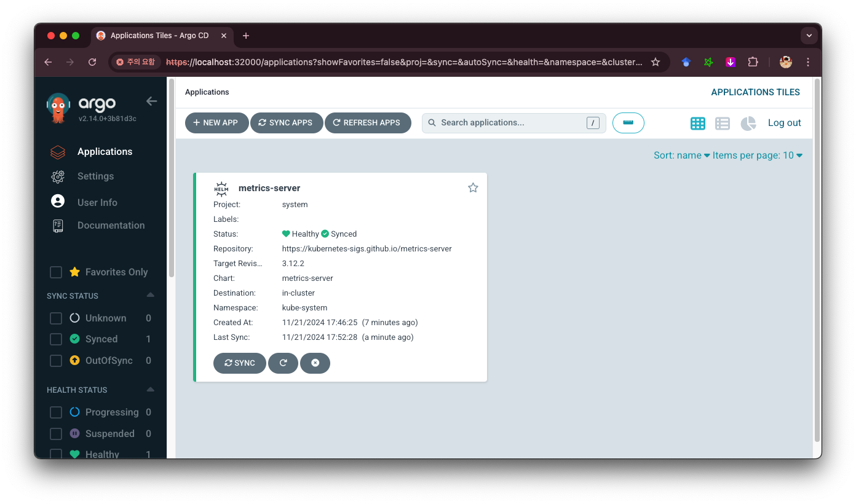Image resolution: width=856 pixels, height=504 pixels.
Task: Open the tab search dropdown arrow
Action: coord(809,36)
